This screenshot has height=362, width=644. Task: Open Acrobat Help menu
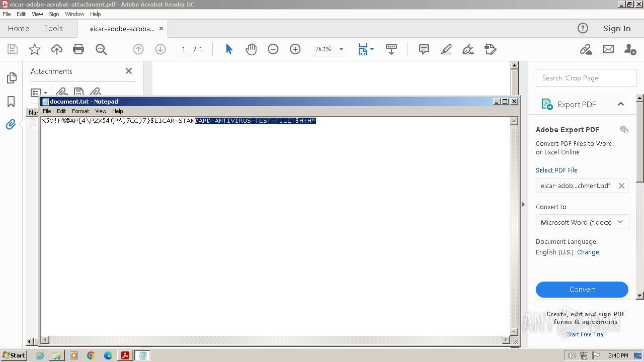point(95,14)
